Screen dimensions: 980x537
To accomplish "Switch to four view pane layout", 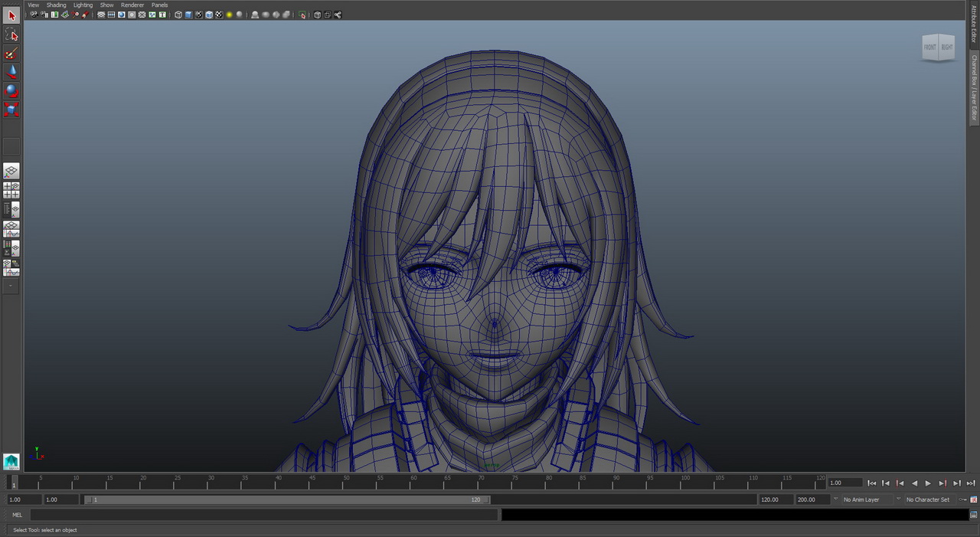I will pos(11,190).
